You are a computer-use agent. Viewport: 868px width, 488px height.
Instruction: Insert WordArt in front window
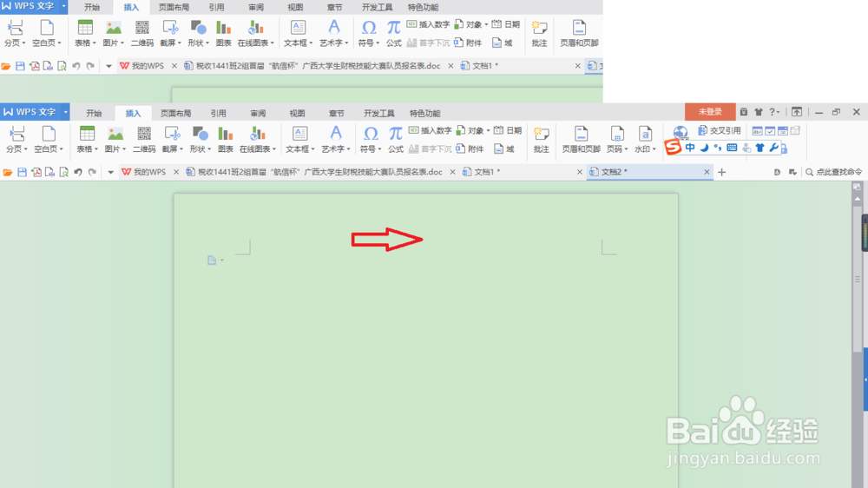tap(335, 139)
